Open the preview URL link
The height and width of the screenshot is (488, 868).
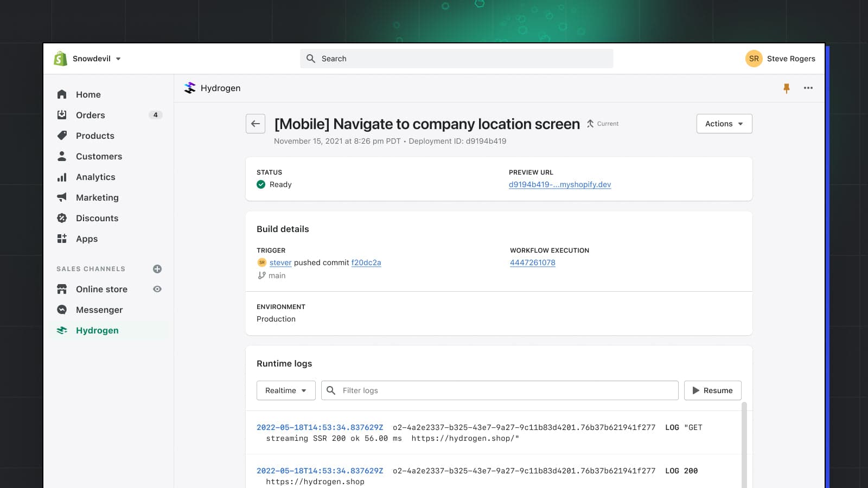click(559, 184)
